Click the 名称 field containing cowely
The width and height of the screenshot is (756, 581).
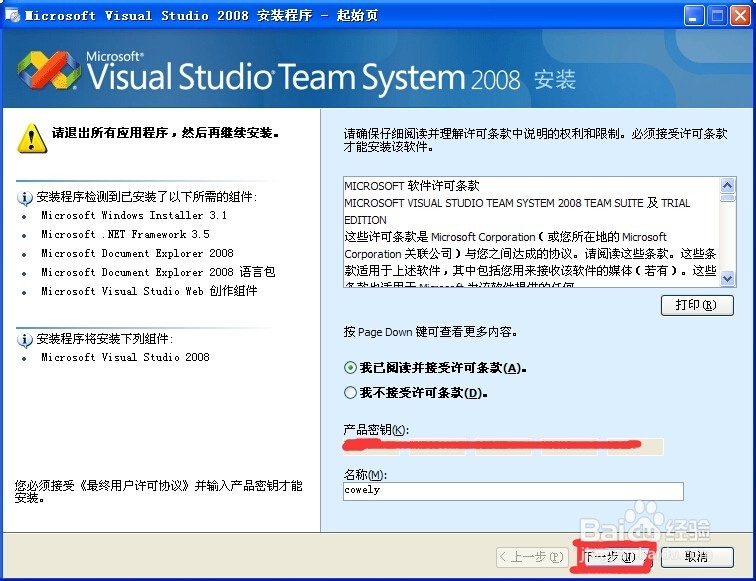point(513,491)
